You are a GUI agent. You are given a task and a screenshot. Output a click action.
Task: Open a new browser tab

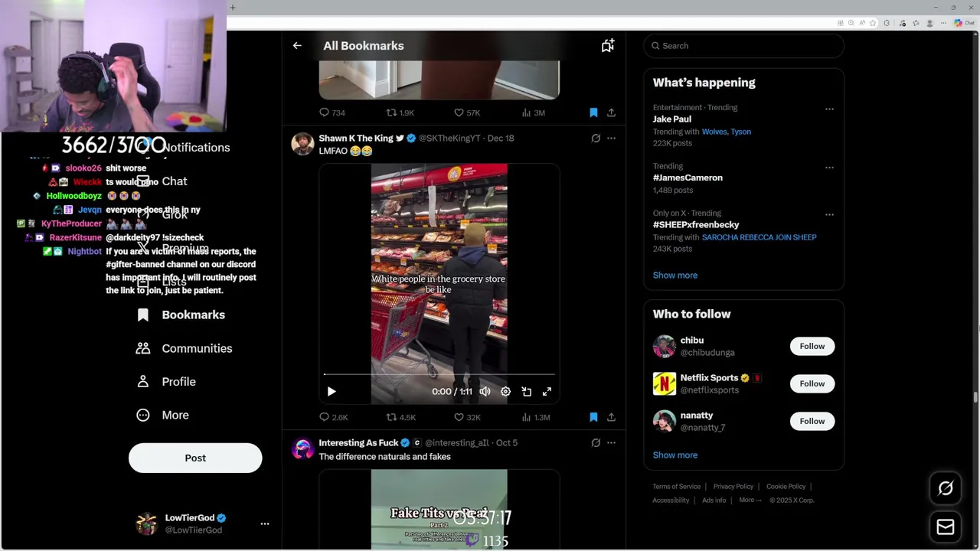[x=232, y=8]
